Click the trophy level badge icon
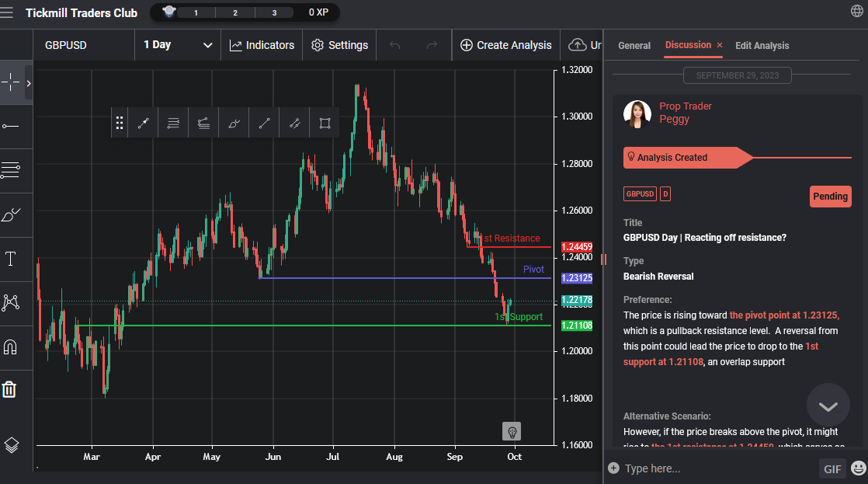The width and height of the screenshot is (868, 484). coord(168,12)
